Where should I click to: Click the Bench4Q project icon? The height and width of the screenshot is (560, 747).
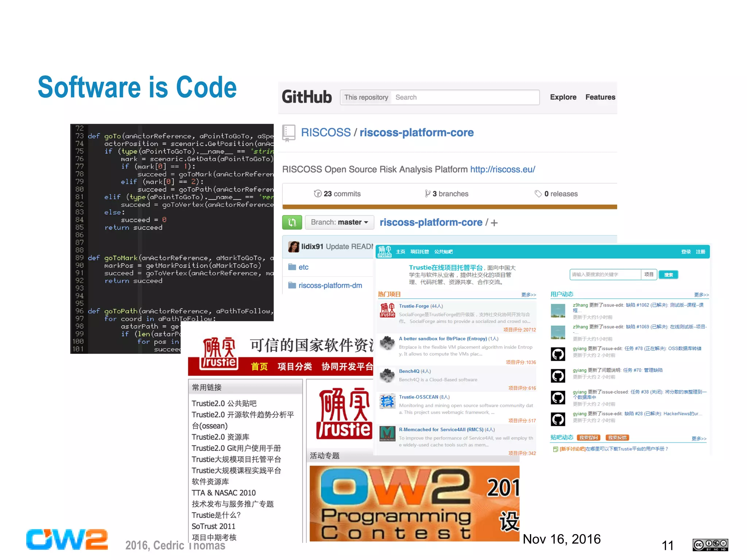tap(387, 375)
